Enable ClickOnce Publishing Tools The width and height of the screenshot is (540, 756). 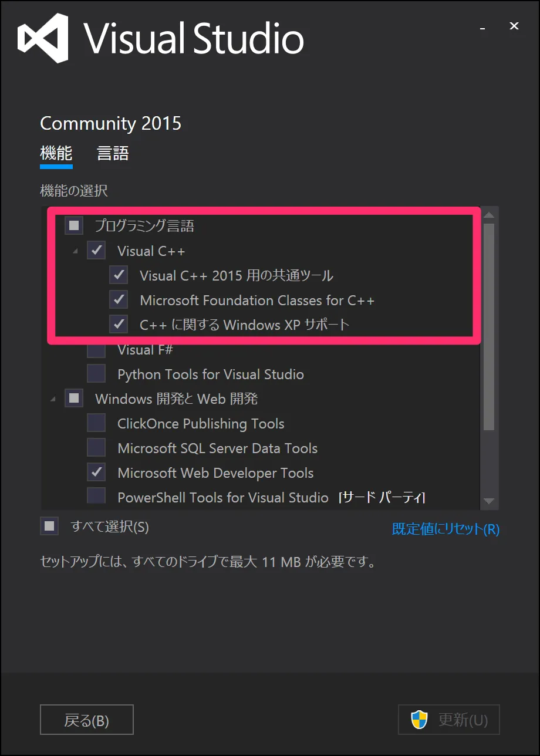[96, 423]
